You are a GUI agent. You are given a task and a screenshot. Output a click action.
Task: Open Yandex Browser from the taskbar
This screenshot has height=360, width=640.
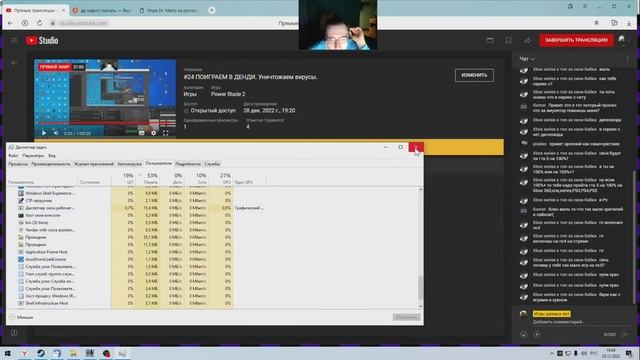(24, 353)
